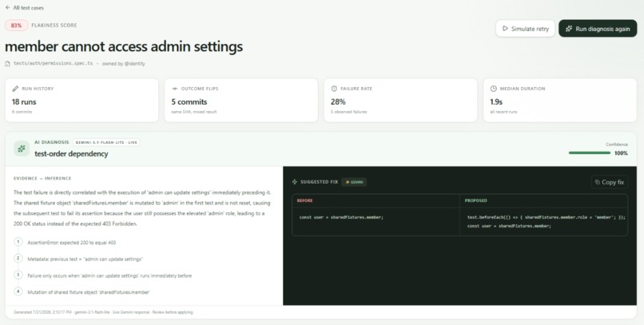
Task: Click the play icon in Simulate retry
Action: click(505, 29)
